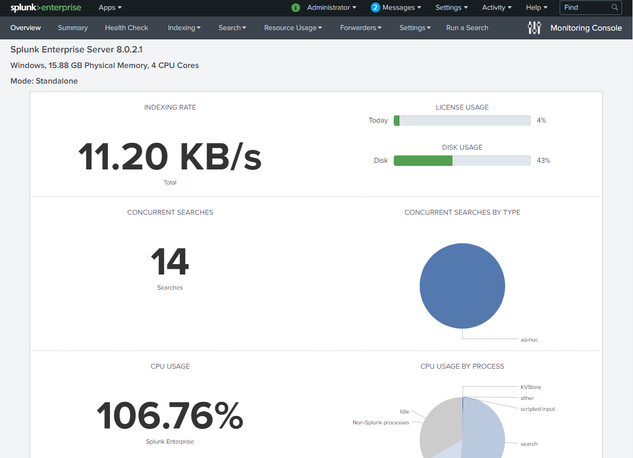The image size is (633, 458).
Task: Click the blue messages count badge
Action: point(375,8)
